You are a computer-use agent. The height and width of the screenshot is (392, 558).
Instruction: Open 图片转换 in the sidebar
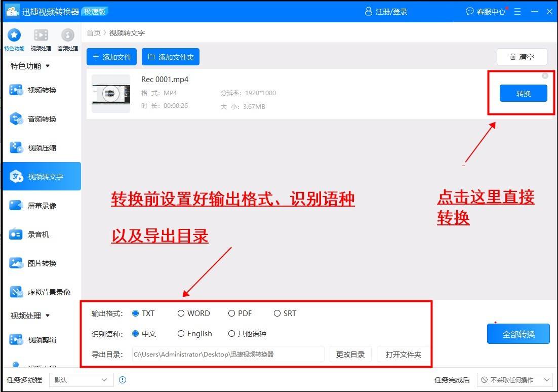(42, 263)
